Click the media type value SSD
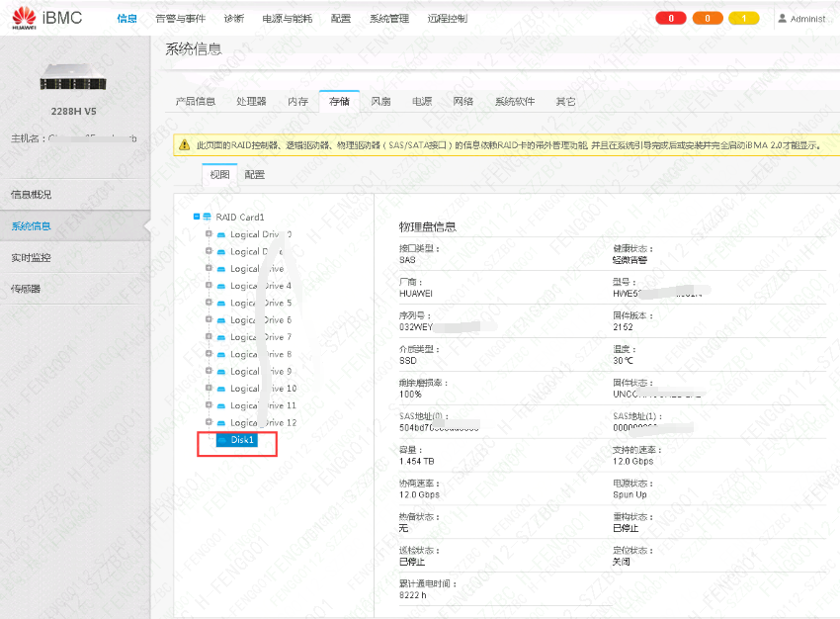840x619 pixels. tap(408, 361)
